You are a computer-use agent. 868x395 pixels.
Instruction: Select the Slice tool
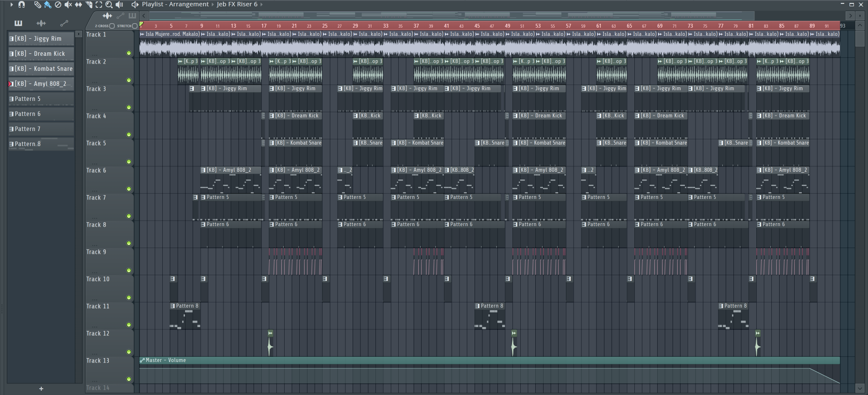[x=88, y=4]
